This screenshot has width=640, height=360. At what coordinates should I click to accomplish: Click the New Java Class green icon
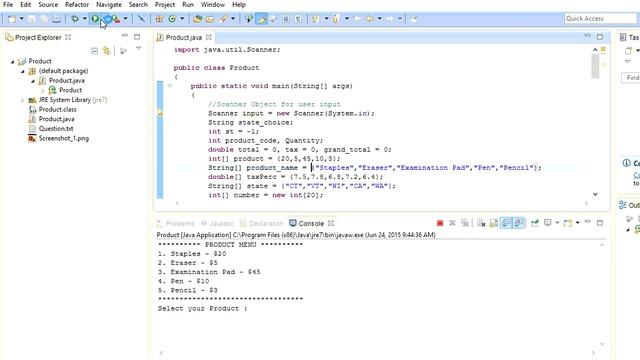pyautogui.click(x=172, y=19)
